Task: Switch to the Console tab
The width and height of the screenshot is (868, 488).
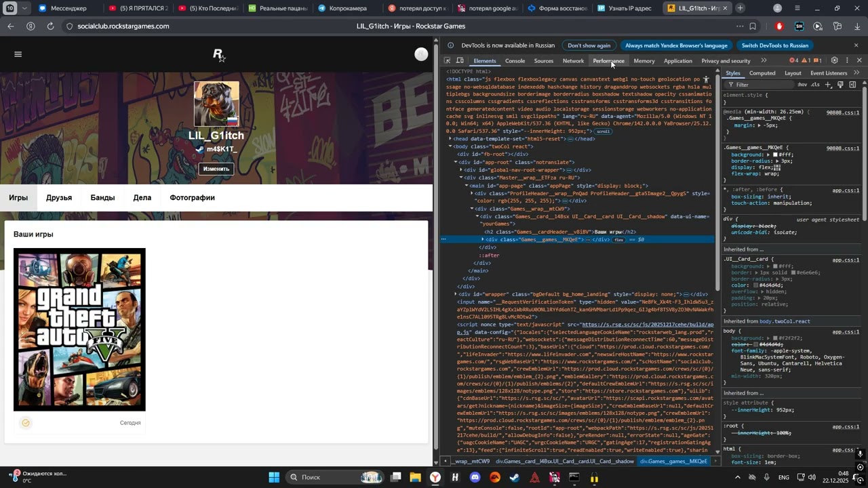Action: [515, 61]
